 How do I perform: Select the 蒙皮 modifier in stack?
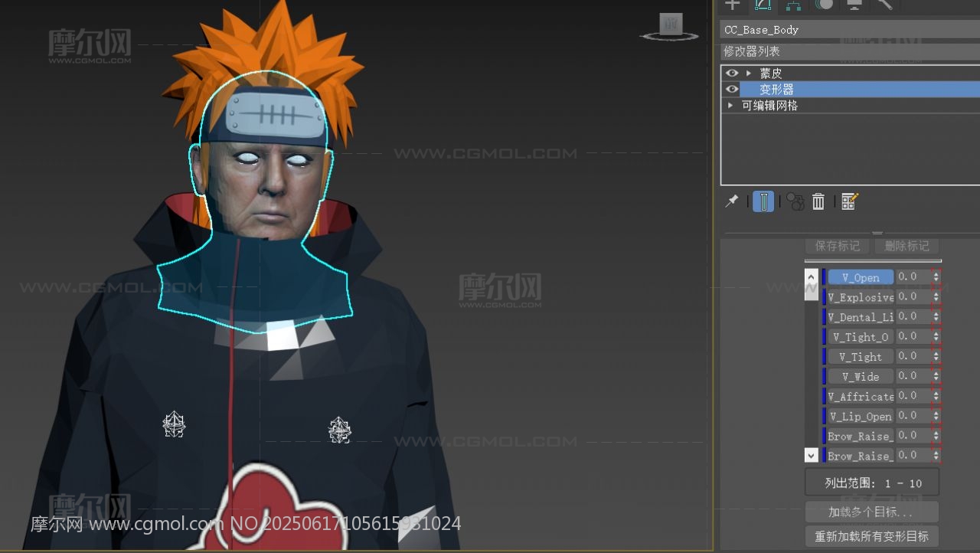pos(771,74)
